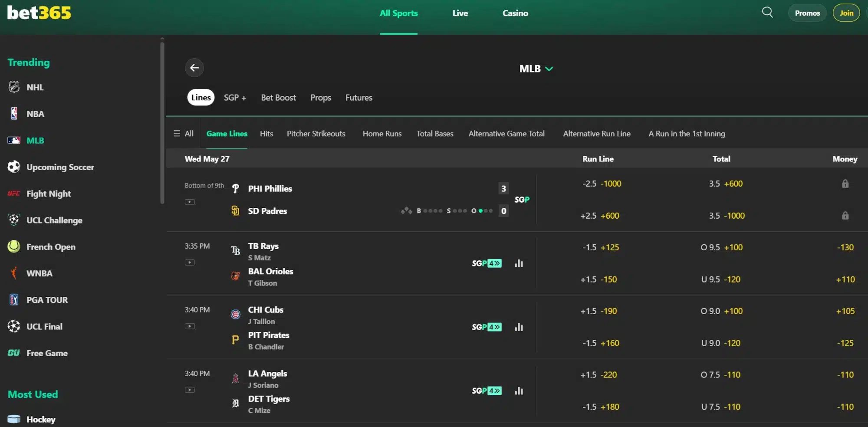Click the bet365 logo
Viewport: 868px width, 427px height.
point(39,13)
